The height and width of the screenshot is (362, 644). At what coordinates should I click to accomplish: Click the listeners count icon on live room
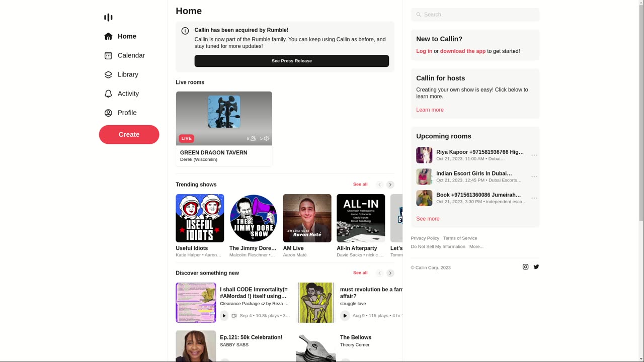[253, 138]
